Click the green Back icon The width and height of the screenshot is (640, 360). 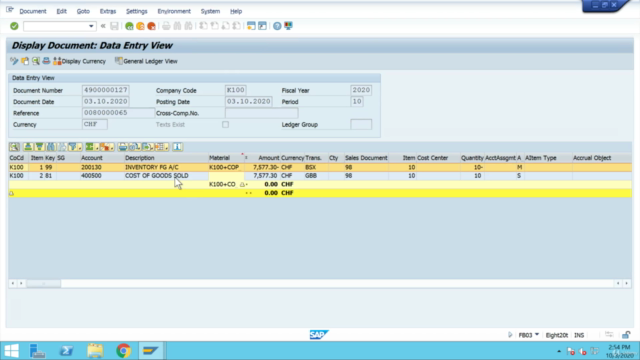tap(129, 26)
